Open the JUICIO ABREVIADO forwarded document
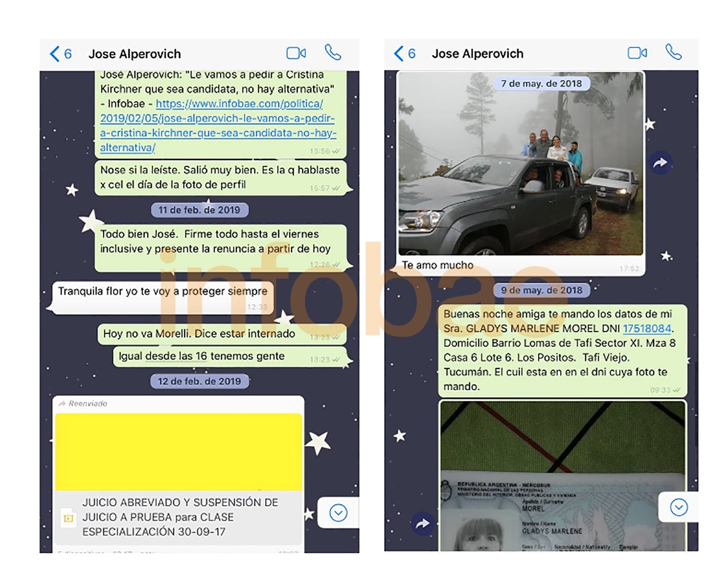Screen dimensions: 728x579 (180, 517)
